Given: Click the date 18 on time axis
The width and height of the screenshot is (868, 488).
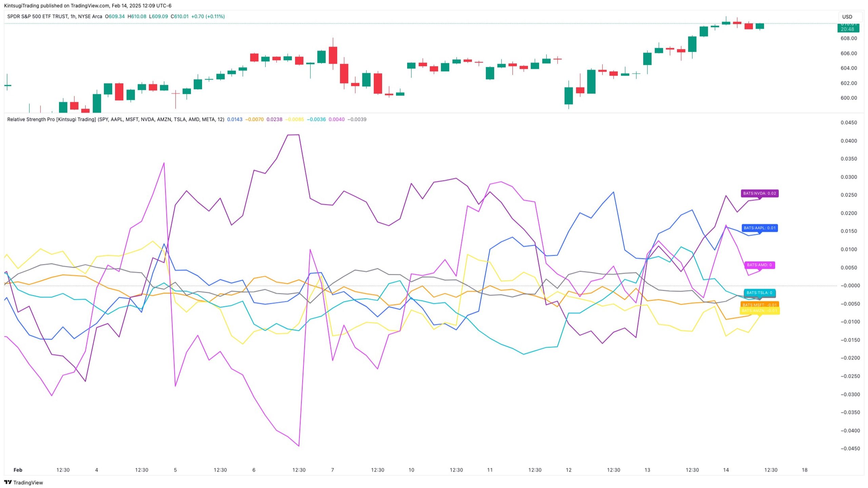Looking at the screenshot, I should [x=805, y=470].
